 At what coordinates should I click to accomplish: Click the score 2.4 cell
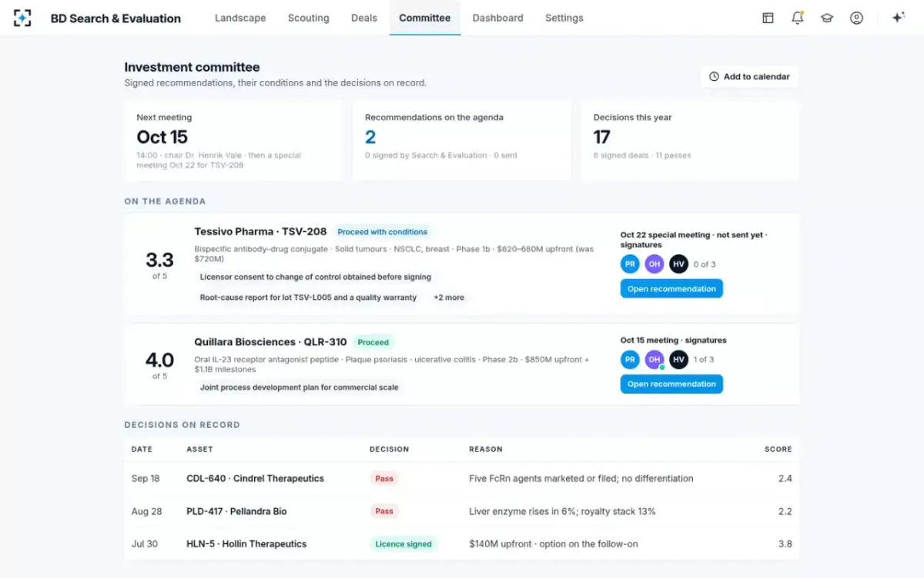(x=785, y=479)
